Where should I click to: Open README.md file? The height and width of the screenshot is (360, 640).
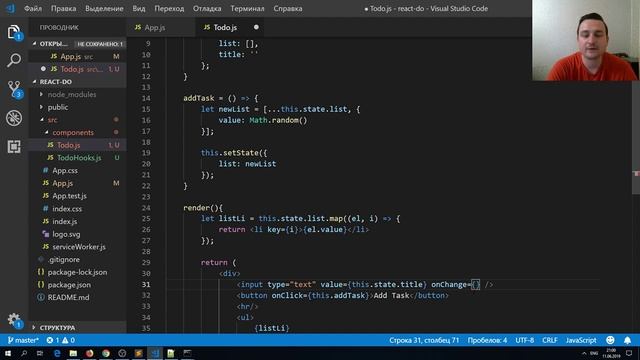pos(68,297)
